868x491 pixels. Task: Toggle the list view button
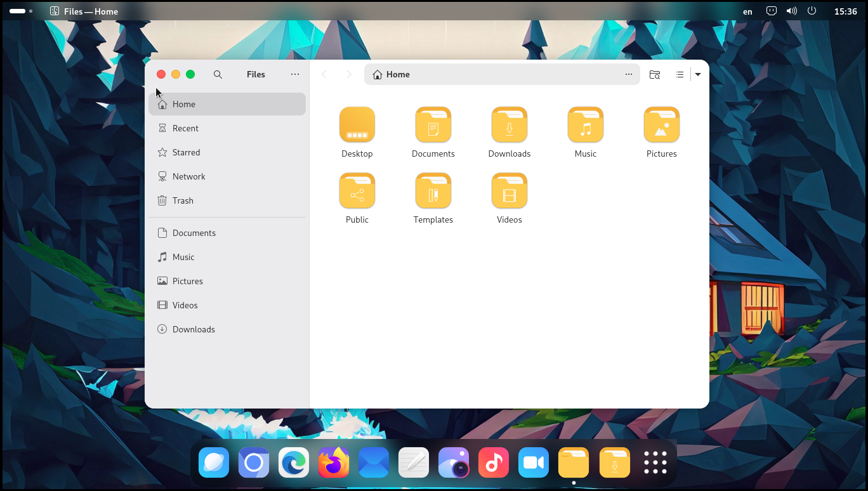pos(680,74)
